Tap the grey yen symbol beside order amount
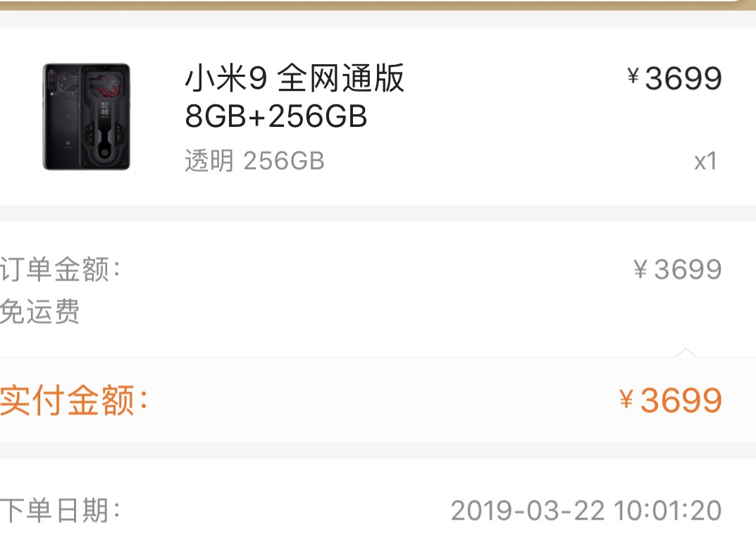 click(x=640, y=269)
